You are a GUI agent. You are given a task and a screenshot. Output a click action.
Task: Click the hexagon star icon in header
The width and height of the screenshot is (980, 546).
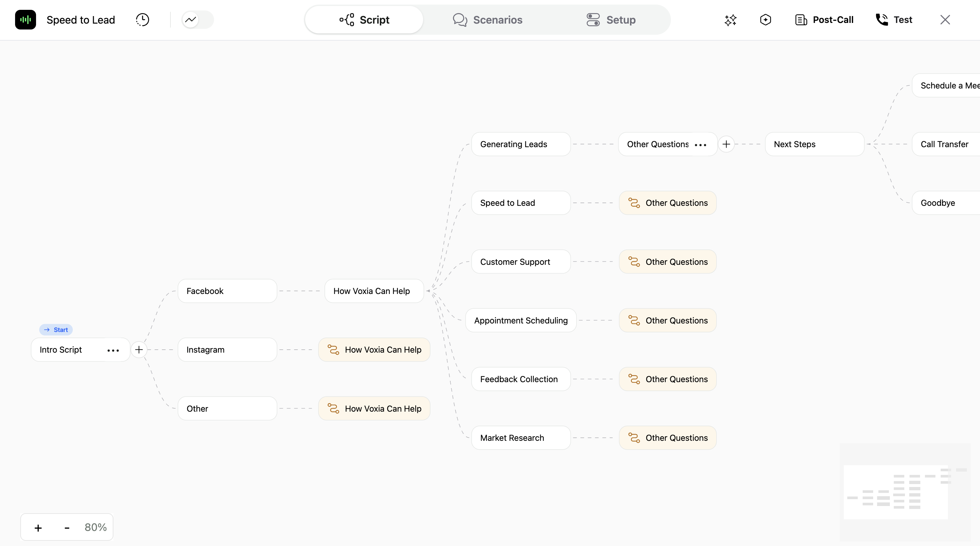tap(765, 20)
